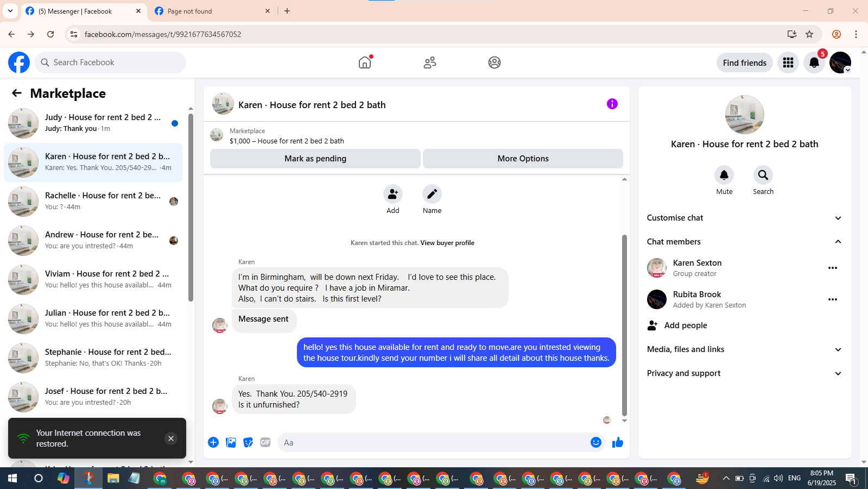Switch to the Page not found tab
The height and width of the screenshot is (489, 868).
click(x=212, y=11)
